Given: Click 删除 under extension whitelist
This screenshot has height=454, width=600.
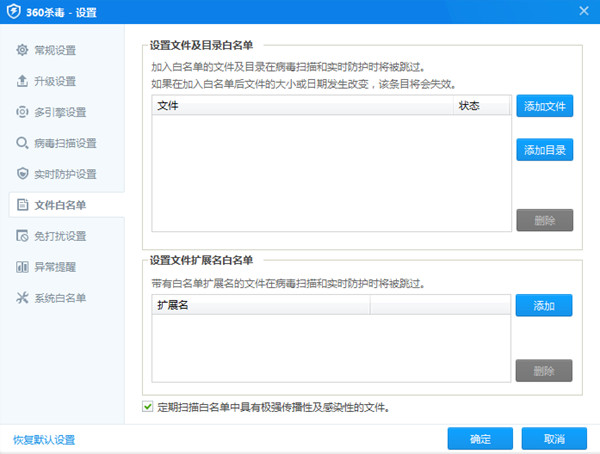Looking at the screenshot, I should (544, 370).
